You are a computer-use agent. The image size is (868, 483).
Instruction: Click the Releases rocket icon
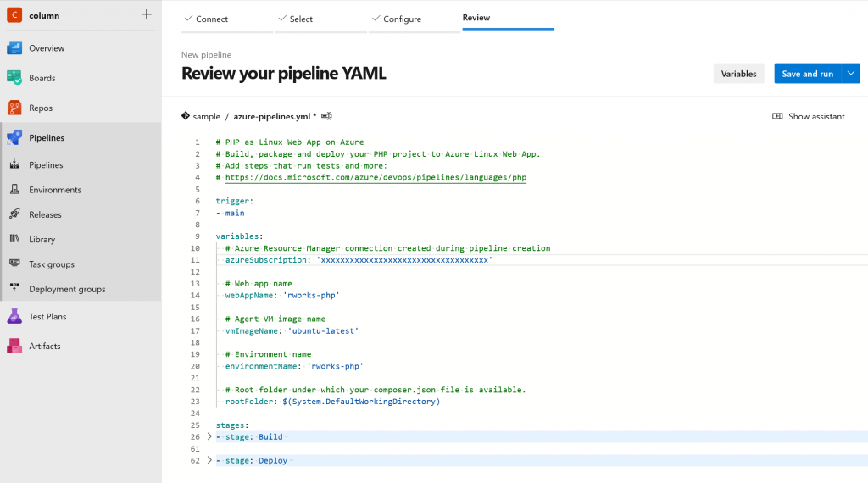click(x=15, y=214)
